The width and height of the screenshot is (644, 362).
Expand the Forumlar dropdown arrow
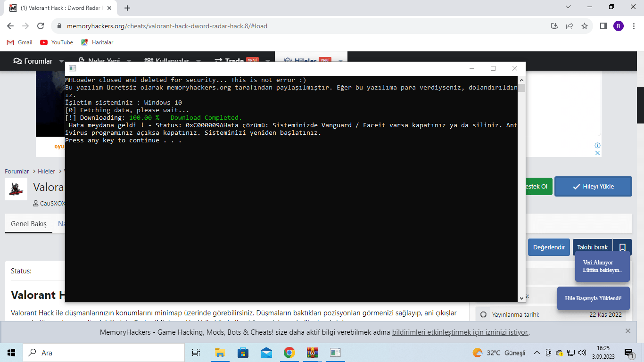[x=61, y=61]
